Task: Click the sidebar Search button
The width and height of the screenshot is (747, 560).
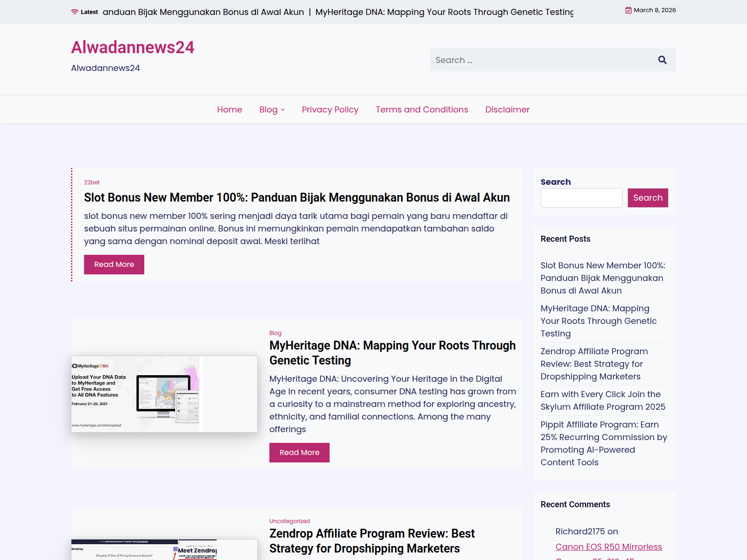Action: [648, 198]
